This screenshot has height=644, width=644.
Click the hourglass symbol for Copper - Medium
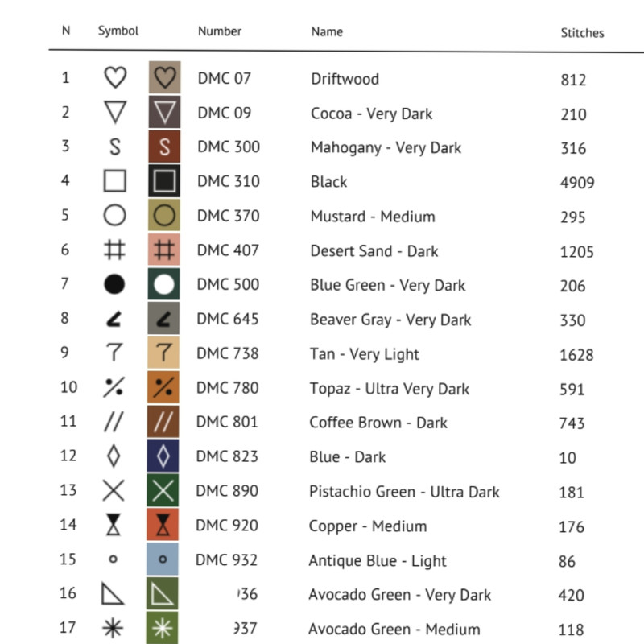(x=114, y=525)
